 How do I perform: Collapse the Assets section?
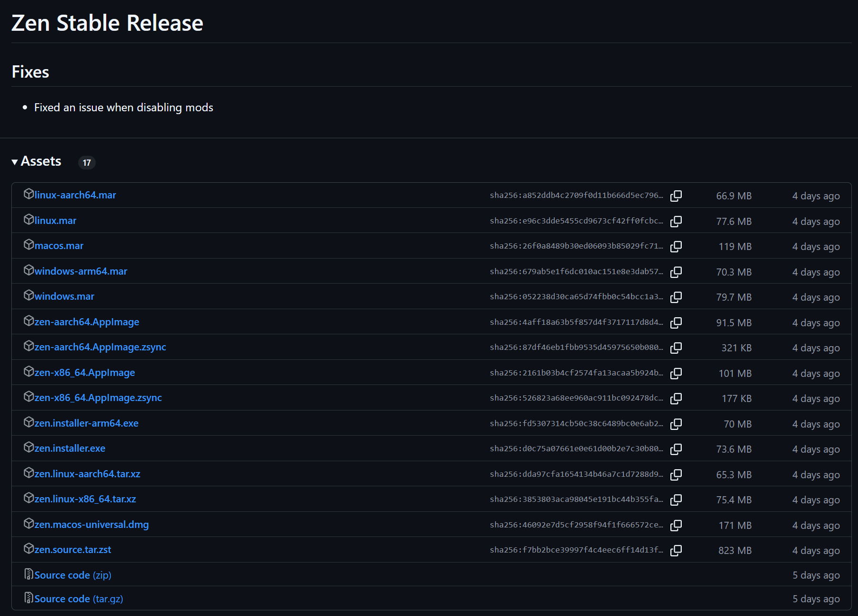[15, 162]
